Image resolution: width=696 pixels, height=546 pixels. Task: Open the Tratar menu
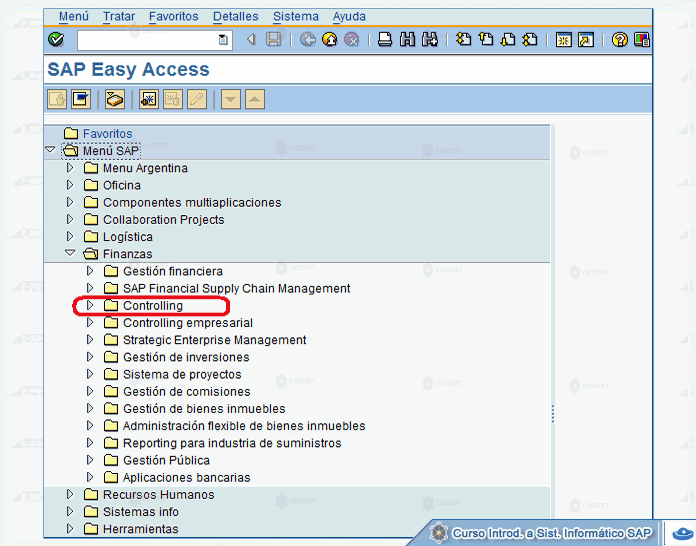click(119, 16)
